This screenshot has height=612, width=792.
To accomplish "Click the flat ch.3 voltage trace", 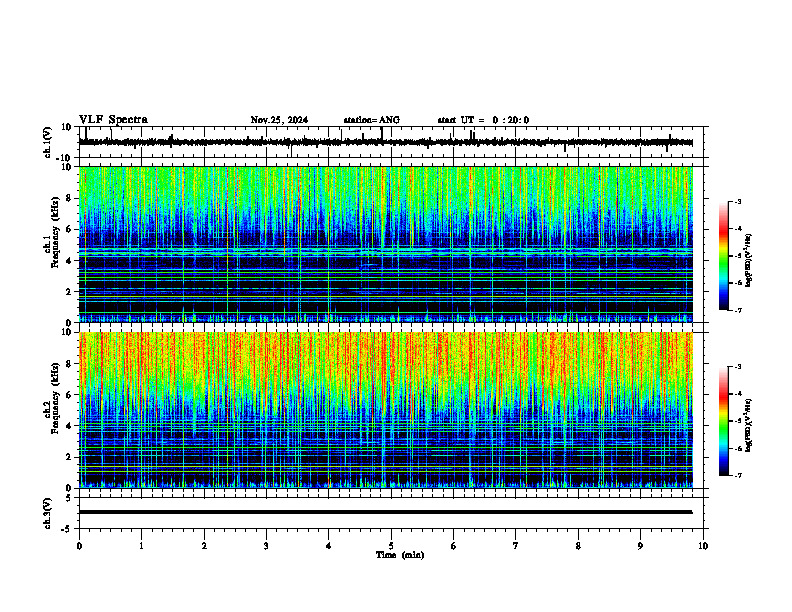I will [386, 512].
